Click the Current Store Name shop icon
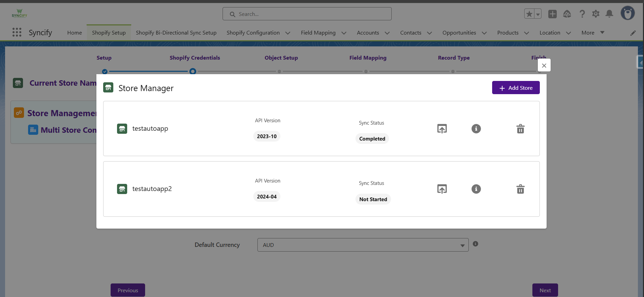 point(18,83)
